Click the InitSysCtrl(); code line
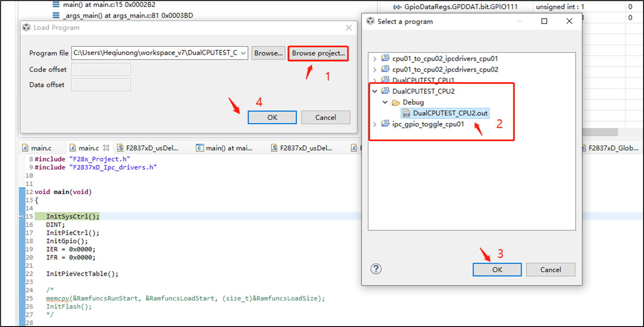This screenshot has height=327, width=644. (73, 216)
